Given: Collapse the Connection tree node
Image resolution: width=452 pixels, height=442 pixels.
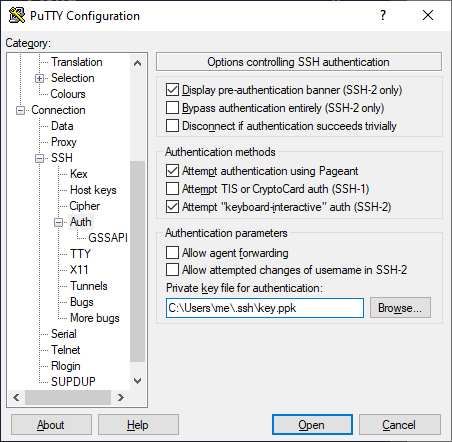Looking at the screenshot, I should [20, 110].
